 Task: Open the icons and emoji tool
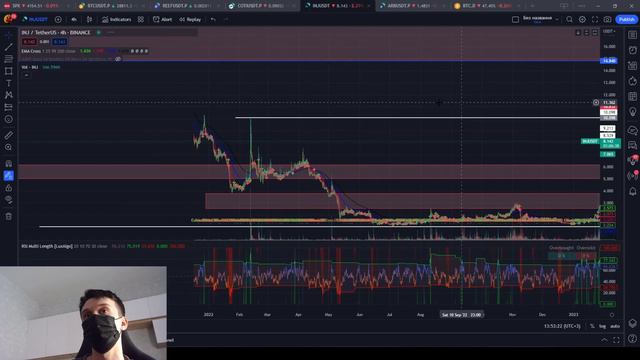(x=9, y=119)
